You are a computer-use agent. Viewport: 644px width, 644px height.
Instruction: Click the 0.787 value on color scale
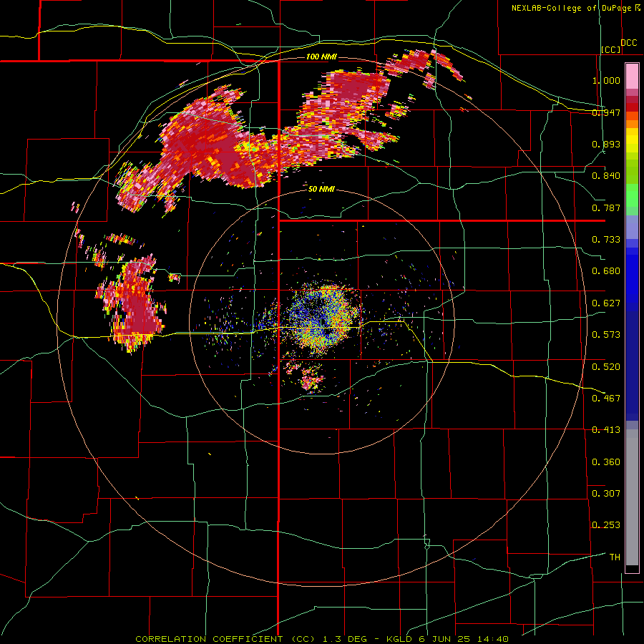[x=606, y=208]
